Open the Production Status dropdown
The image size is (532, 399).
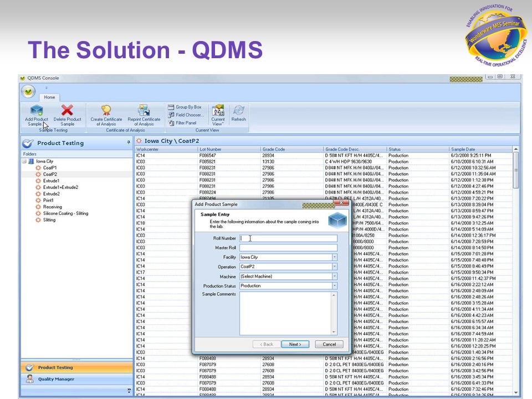pos(335,286)
